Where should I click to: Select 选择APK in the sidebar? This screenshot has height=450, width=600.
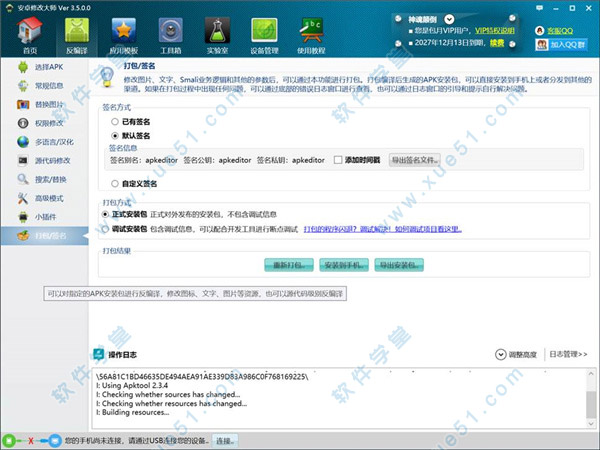click(x=44, y=67)
